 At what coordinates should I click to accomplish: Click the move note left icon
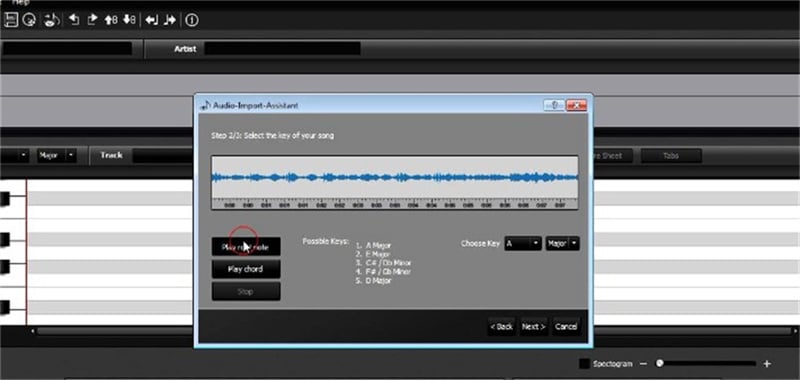[x=152, y=20]
